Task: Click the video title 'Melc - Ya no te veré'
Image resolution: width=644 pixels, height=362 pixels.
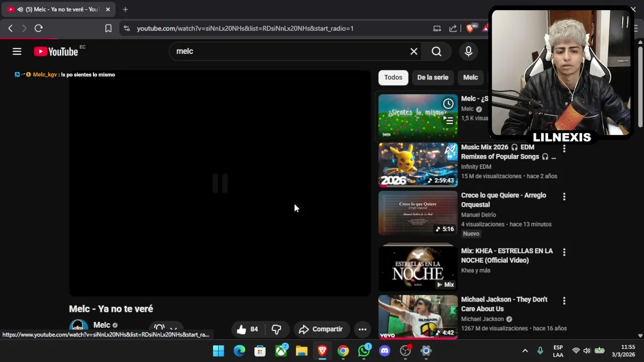Action: pyautogui.click(x=111, y=309)
